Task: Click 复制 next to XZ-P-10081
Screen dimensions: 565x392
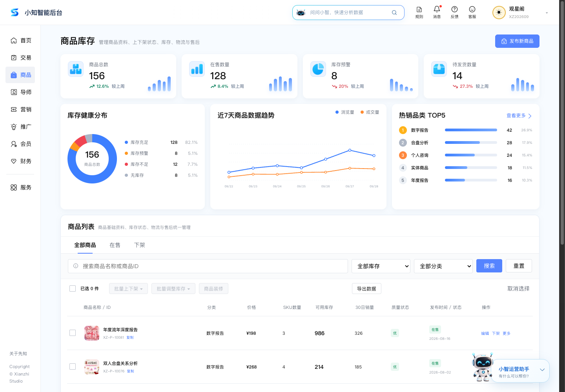Action: (130, 338)
